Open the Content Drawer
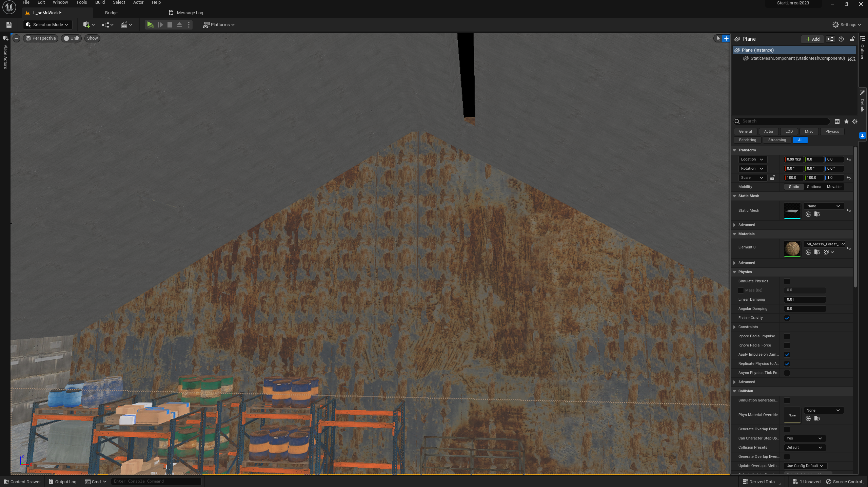Viewport: 868px width, 487px height. [x=22, y=482]
